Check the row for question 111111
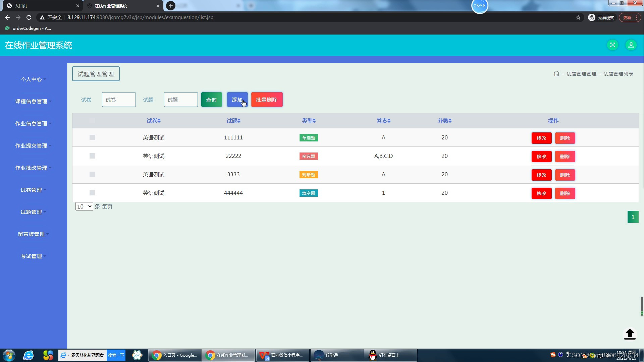 point(92,137)
